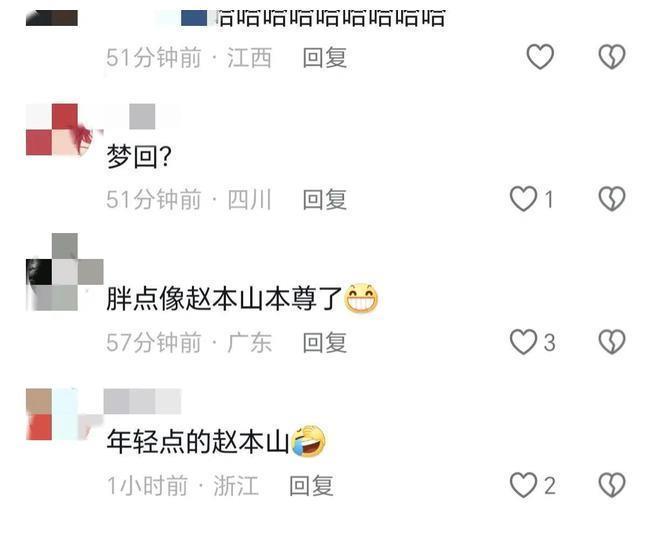Open red pixelated avatar of 梦回? commenter
Viewport: 660px width, 534px height.
click(64, 130)
